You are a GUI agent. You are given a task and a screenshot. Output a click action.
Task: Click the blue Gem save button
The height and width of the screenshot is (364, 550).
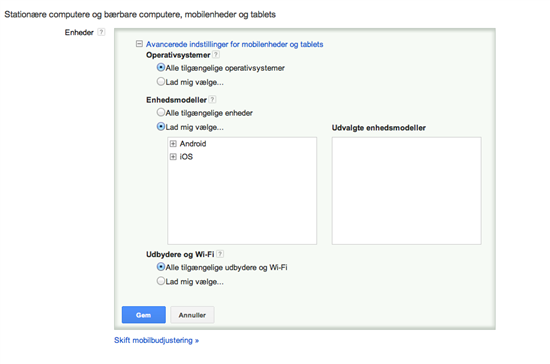pos(144,315)
